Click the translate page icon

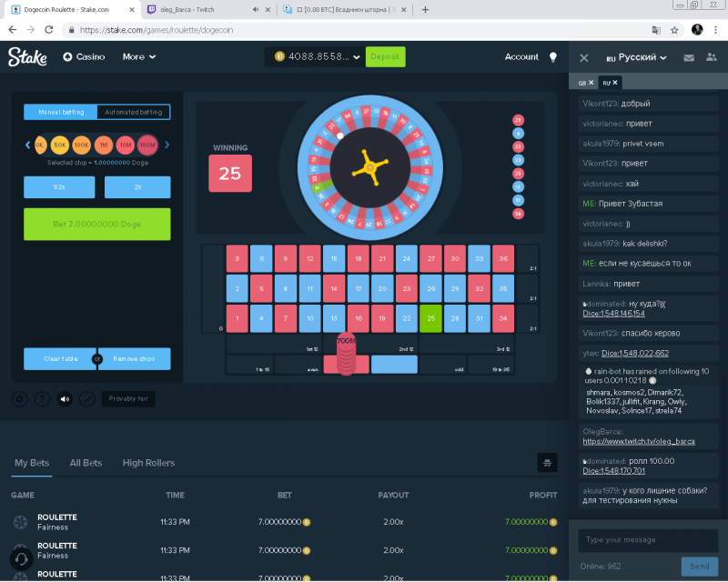(656, 30)
